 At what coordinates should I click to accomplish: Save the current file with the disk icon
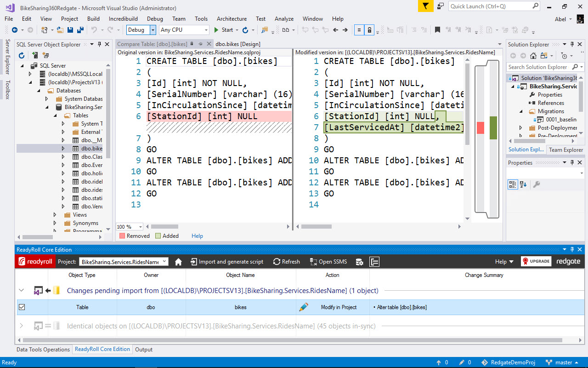click(70, 30)
